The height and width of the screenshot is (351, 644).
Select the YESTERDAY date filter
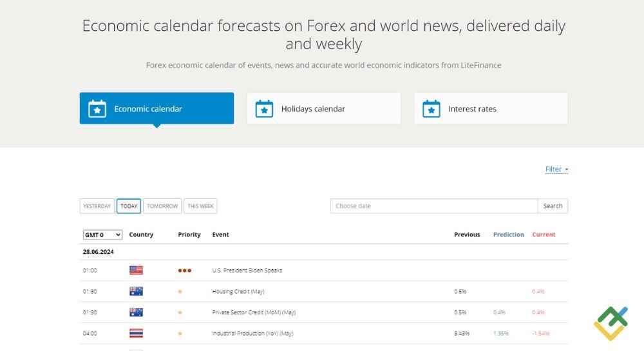pos(97,206)
